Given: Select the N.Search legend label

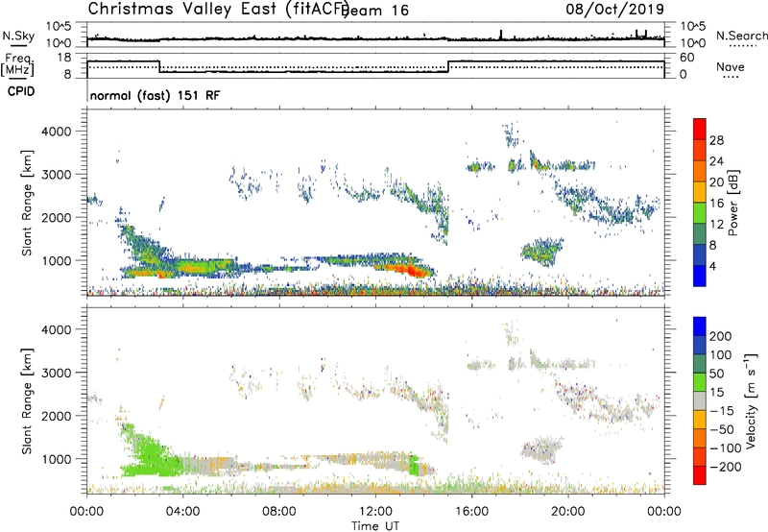Looking at the screenshot, I should tap(741, 36).
